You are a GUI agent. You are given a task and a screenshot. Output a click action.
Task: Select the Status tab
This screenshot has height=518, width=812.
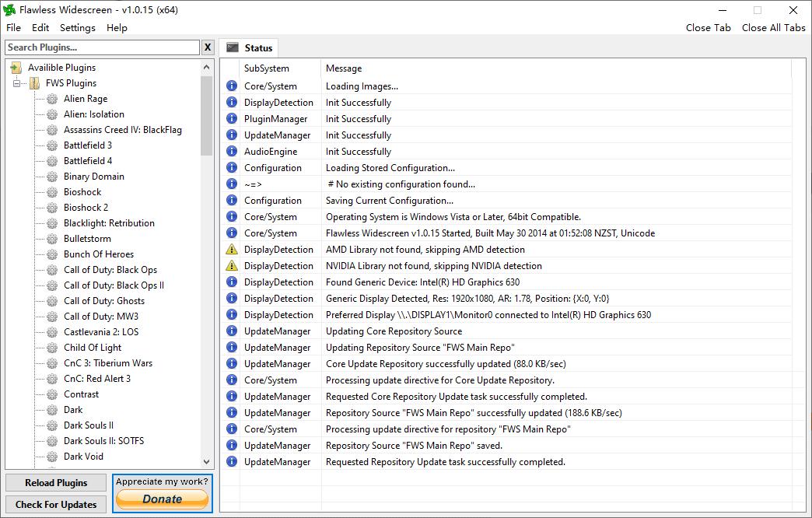[249, 47]
